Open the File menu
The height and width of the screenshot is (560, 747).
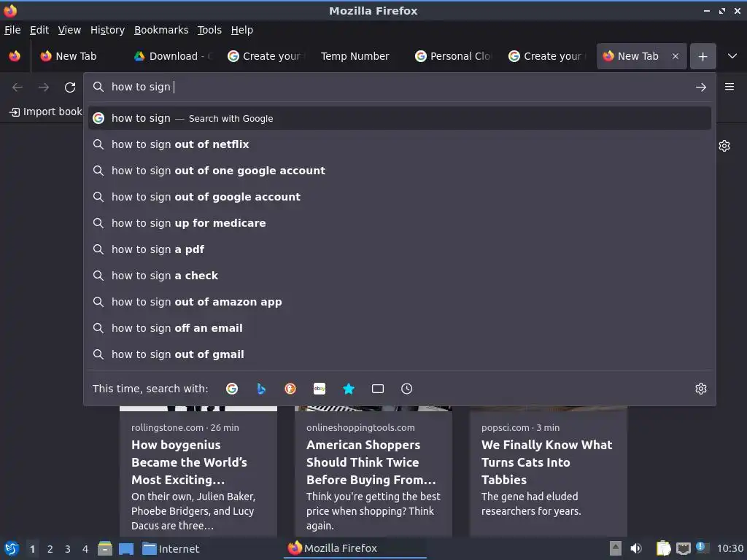tap(12, 30)
